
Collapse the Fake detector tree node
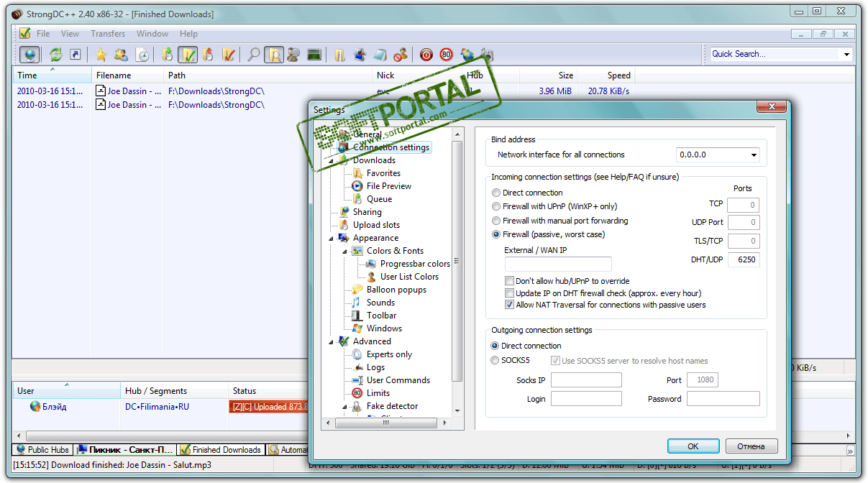(345, 406)
